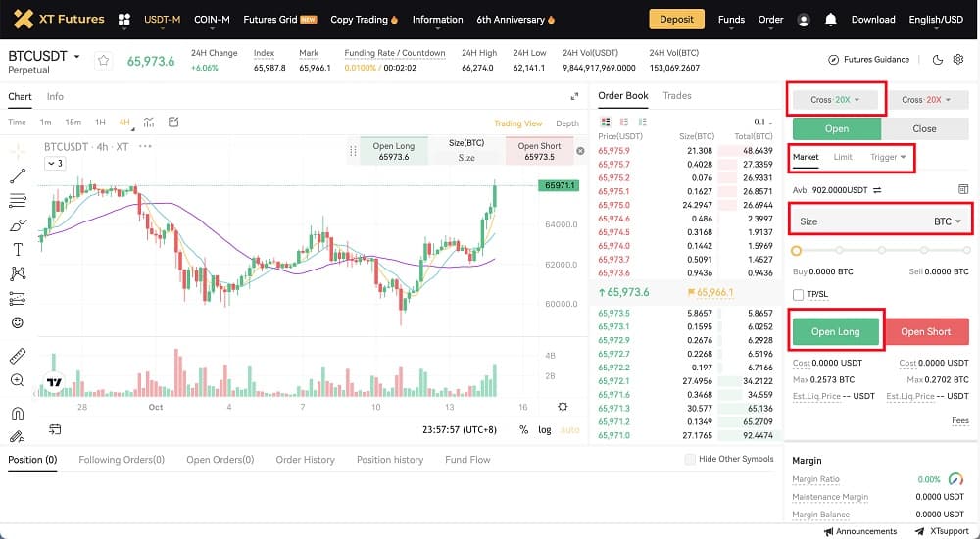Viewport: 980px width, 539px height.
Task: Open Position history tab
Action: [x=390, y=460]
